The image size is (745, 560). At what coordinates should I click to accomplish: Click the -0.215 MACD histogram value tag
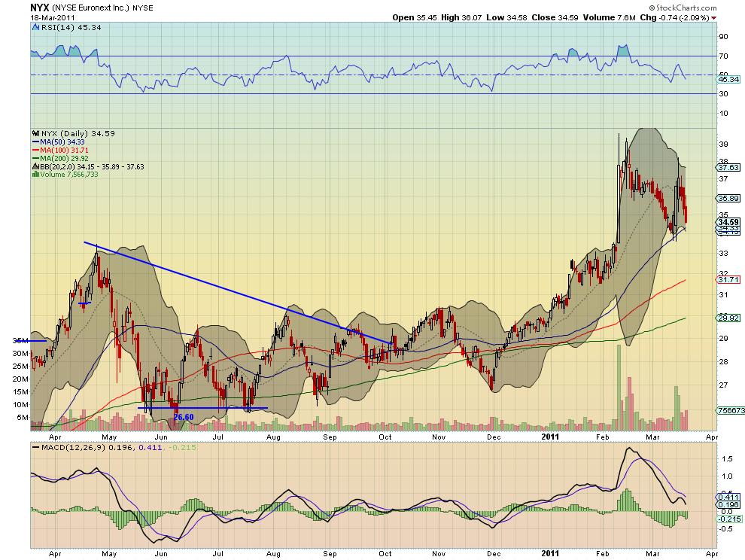729,519
